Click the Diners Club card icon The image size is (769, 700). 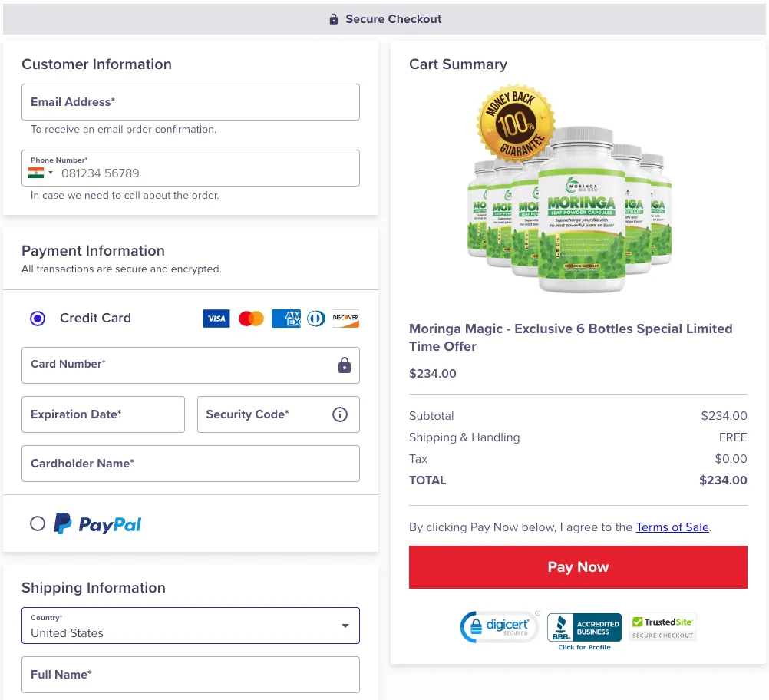tap(315, 318)
